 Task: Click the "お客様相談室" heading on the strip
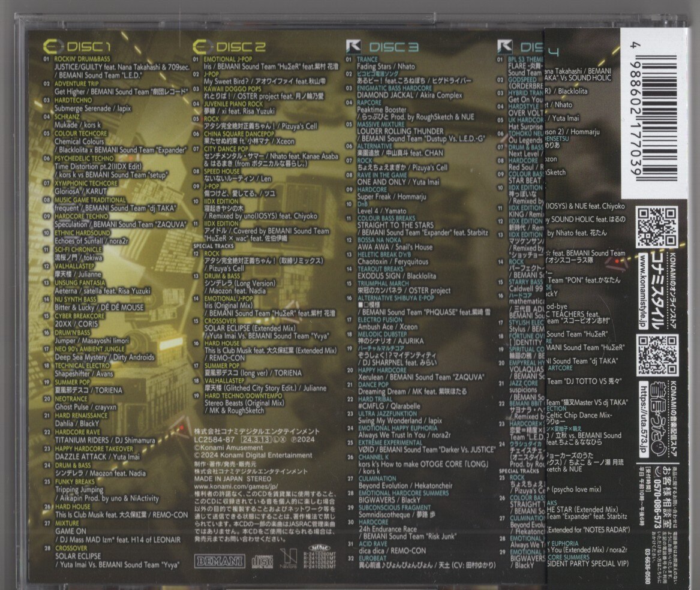tap(668, 497)
